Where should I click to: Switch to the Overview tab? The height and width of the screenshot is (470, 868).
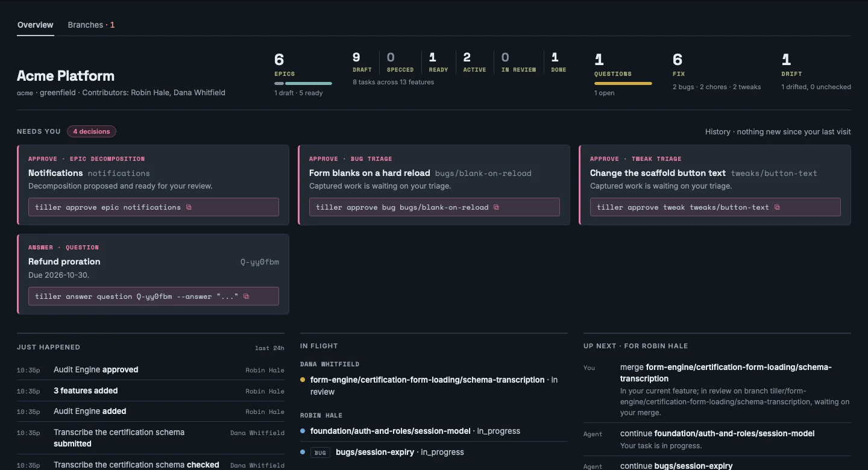tap(35, 25)
